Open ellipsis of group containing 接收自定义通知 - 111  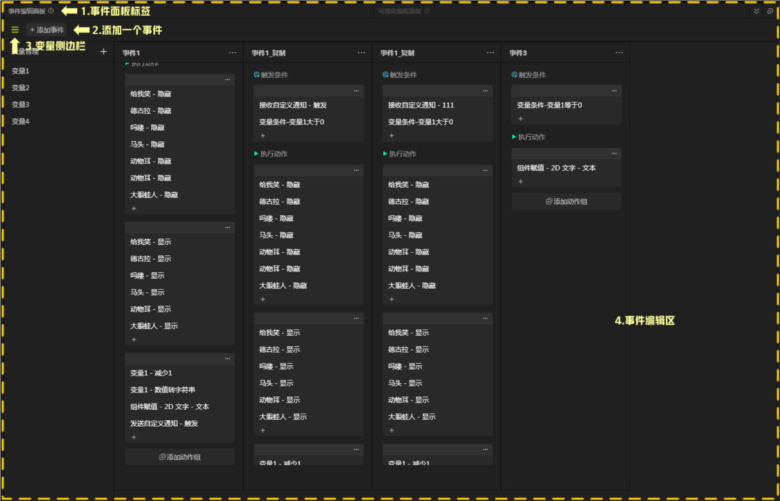485,91
